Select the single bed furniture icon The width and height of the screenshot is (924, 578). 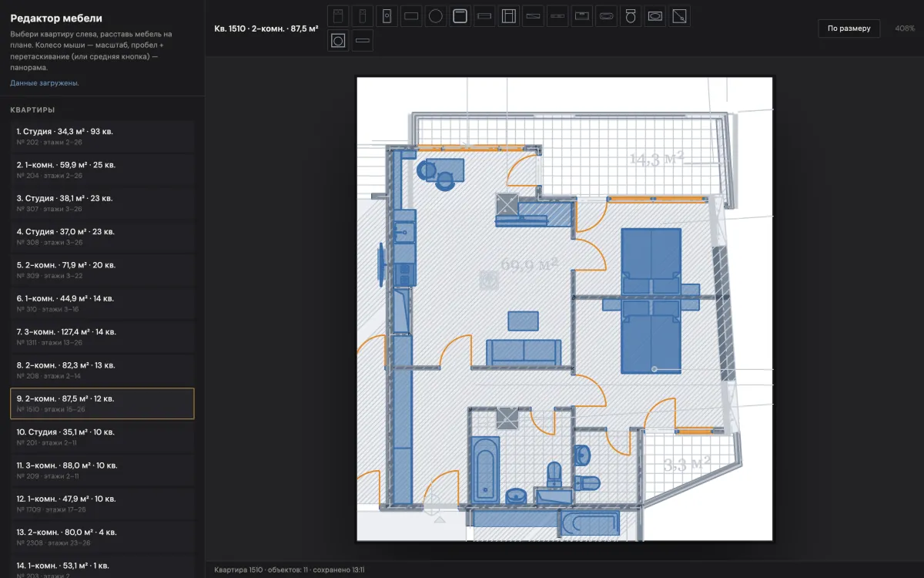pyautogui.click(x=363, y=15)
